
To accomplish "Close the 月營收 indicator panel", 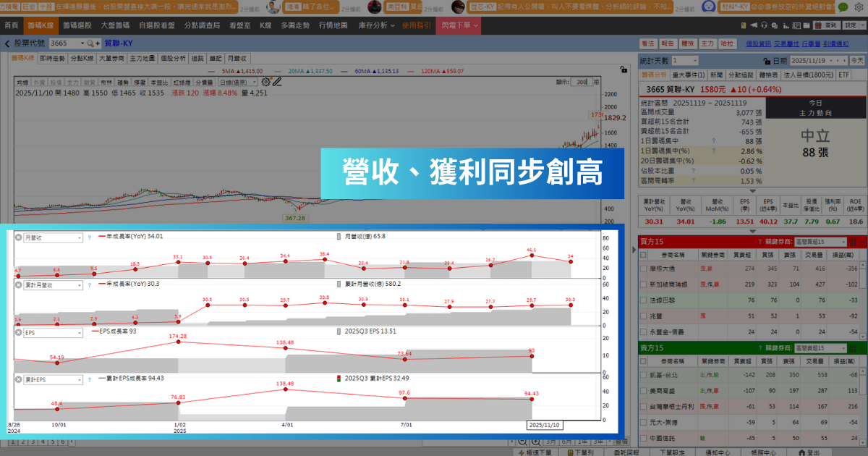I will tap(19, 237).
